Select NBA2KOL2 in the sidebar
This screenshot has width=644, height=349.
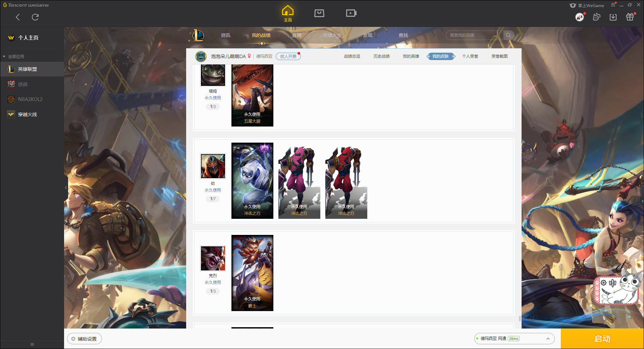[x=32, y=99]
